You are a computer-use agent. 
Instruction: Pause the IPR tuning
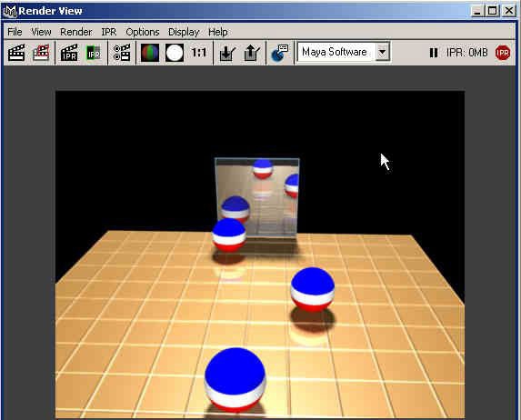pos(434,53)
